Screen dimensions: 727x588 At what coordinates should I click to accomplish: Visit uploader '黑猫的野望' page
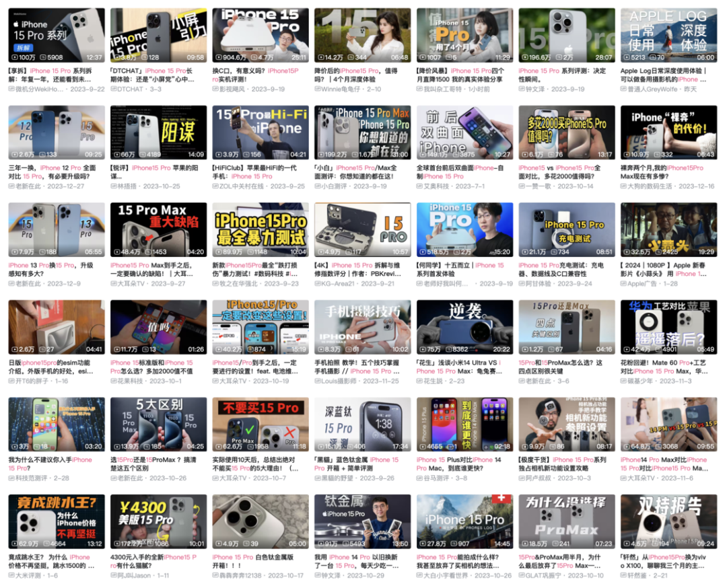337,478
